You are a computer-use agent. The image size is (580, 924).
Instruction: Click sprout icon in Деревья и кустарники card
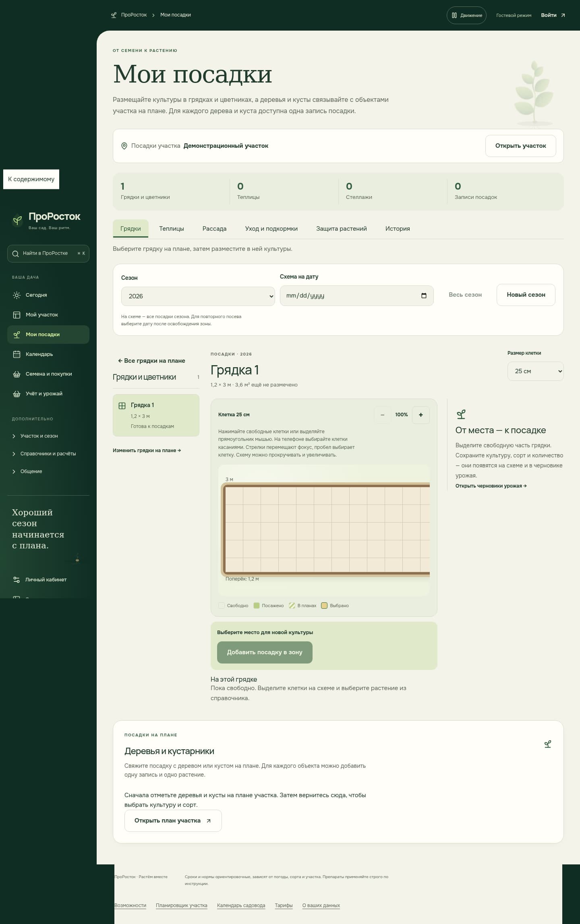[548, 744]
